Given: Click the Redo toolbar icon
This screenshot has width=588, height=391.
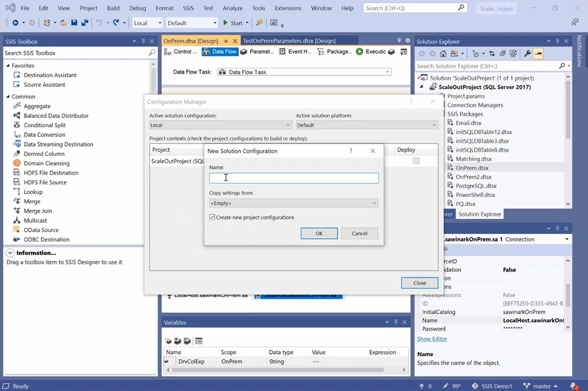Looking at the screenshot, I should (x=117, y=23).
